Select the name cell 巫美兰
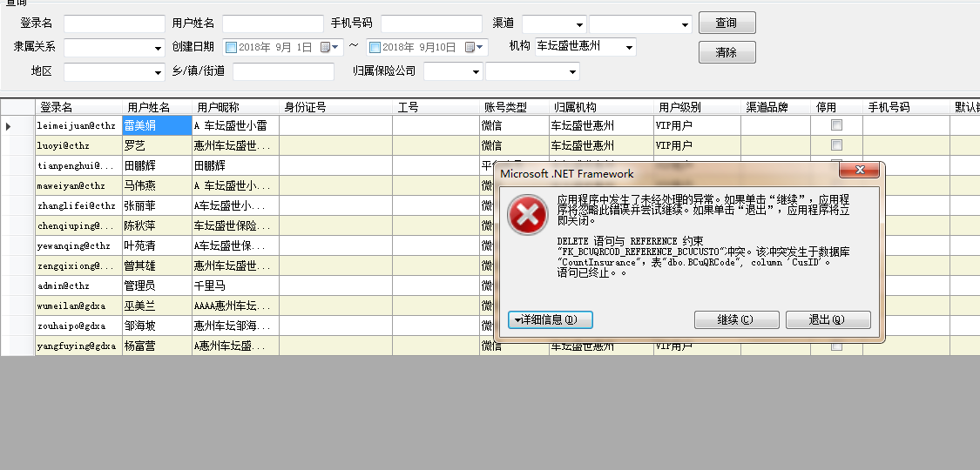 157,305
